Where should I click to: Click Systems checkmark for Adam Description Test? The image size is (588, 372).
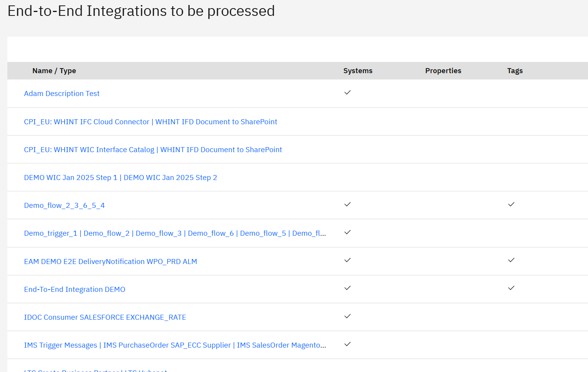347,93
